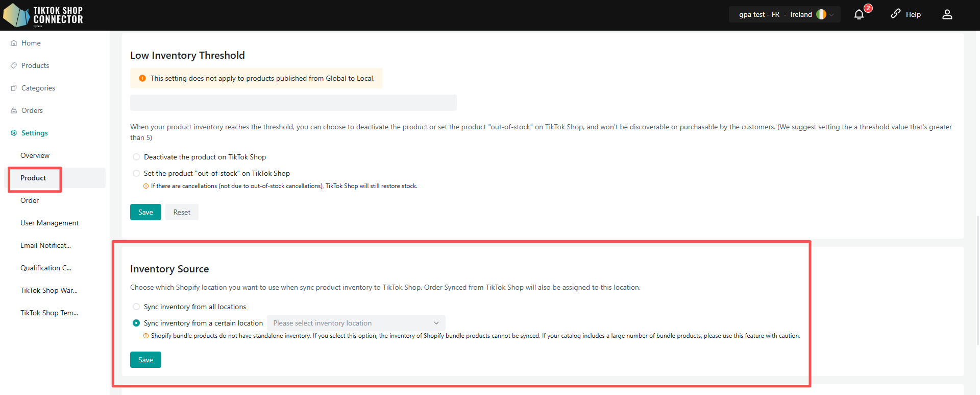Image resolution: width=980 pixels, height=395 pixels.
Task: Open the Overview settings page
Action: coord(35,156)
